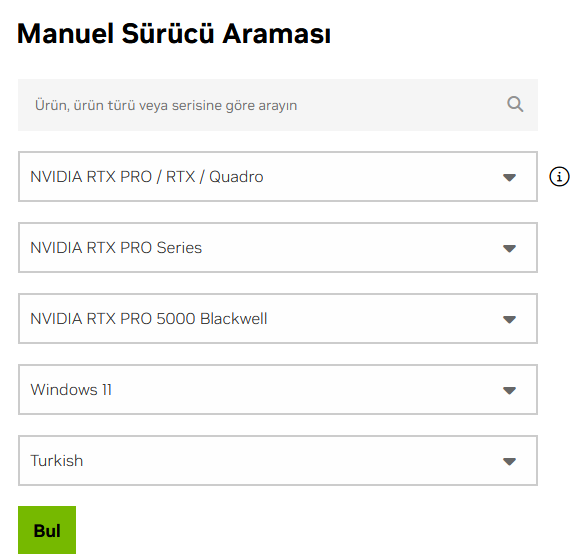This screenshot has width=583, height=559.
Task: Open the info icon beside product category
Action: (559, 176)
